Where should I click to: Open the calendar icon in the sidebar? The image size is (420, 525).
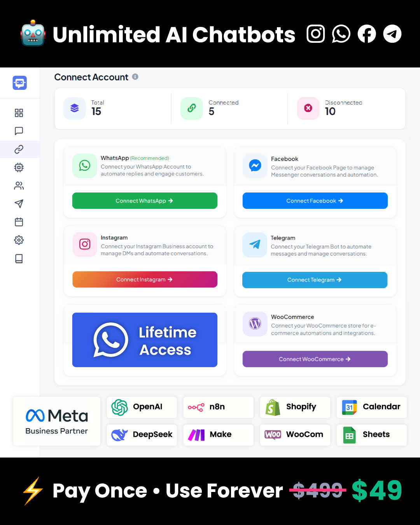click(19, 222)
